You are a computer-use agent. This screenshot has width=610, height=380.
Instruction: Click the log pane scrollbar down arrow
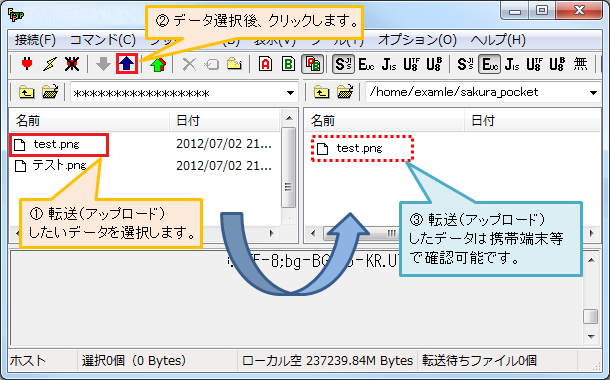[591, 337]
